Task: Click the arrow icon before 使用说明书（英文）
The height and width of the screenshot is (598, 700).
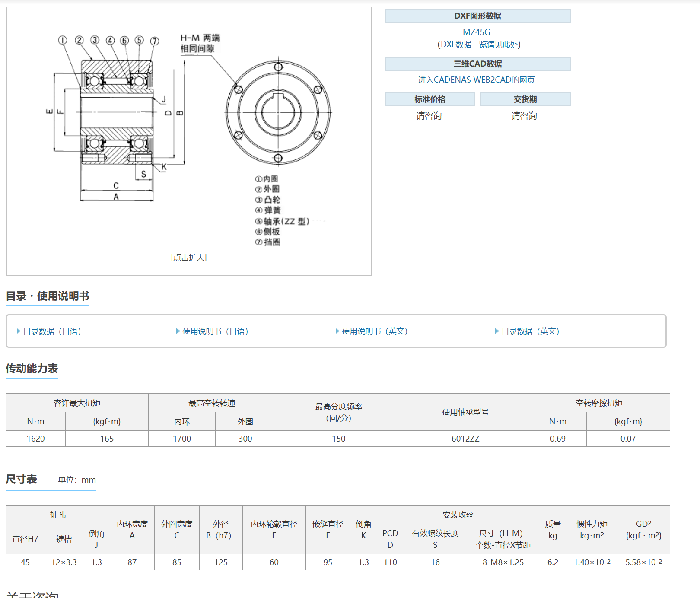Action: [x=337, y=331]
